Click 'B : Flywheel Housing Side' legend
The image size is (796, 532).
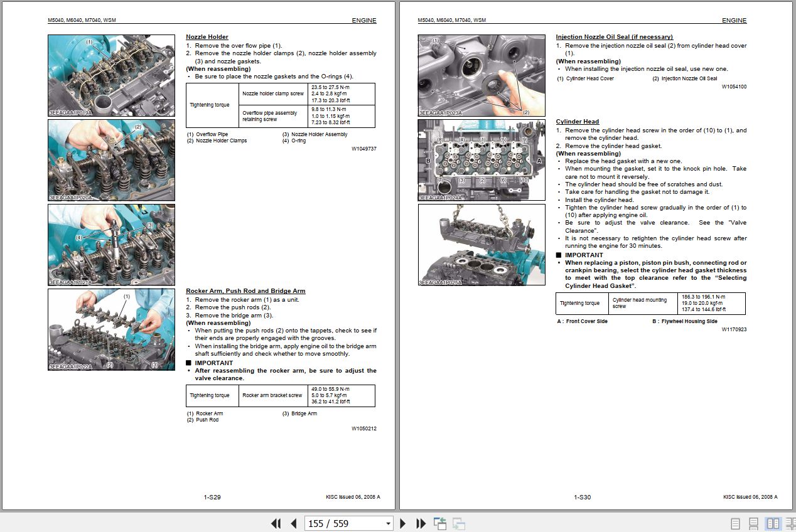(684, 321)
